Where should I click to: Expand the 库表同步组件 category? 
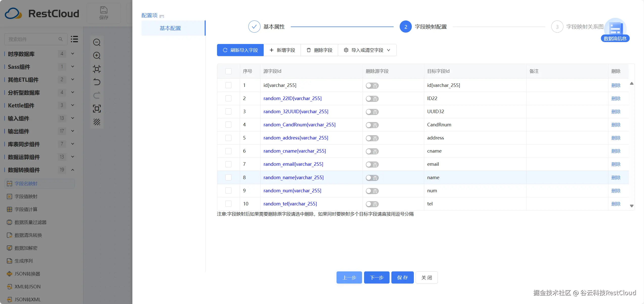(73, 144)
